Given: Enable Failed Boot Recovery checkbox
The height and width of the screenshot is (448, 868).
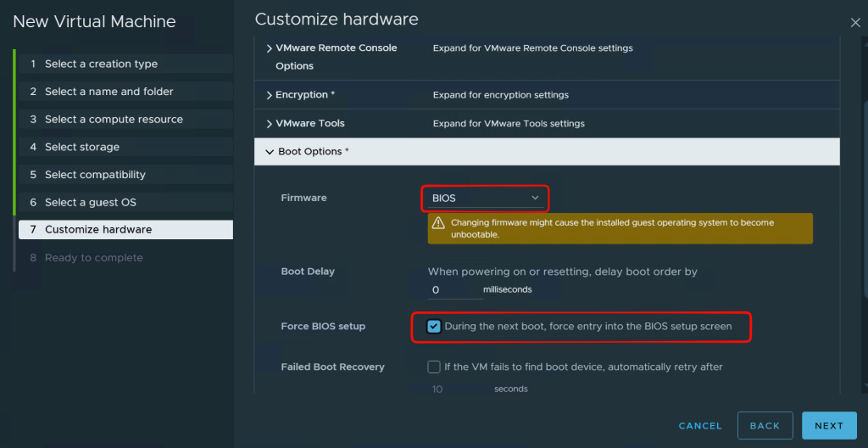Looking at the screenshot, I should tap(434, 367).
